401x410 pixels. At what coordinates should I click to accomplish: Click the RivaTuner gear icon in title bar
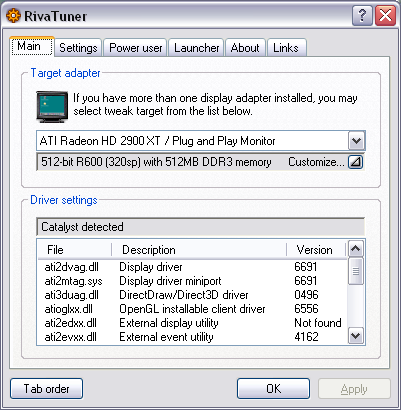13,16
